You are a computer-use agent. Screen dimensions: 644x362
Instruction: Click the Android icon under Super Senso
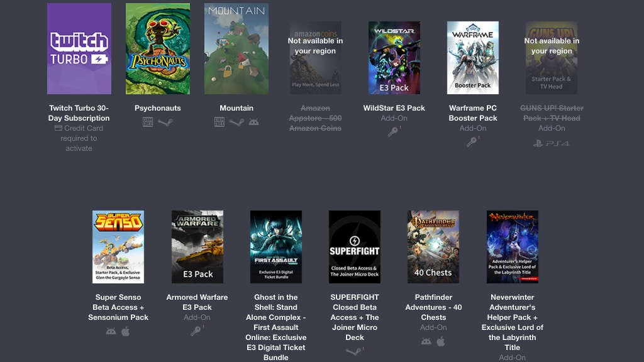point(111,331)
